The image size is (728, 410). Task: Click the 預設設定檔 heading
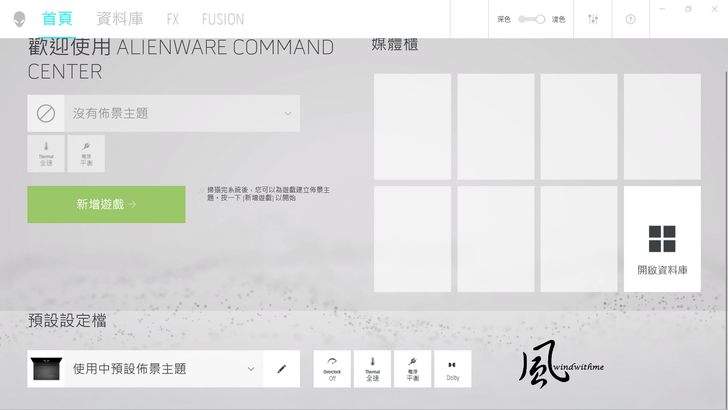67,320
